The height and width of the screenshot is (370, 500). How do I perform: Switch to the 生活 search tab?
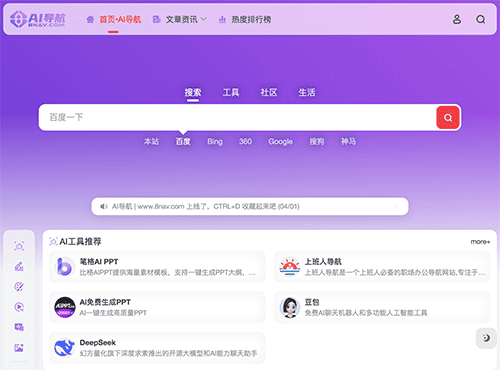tap(307, 92)
